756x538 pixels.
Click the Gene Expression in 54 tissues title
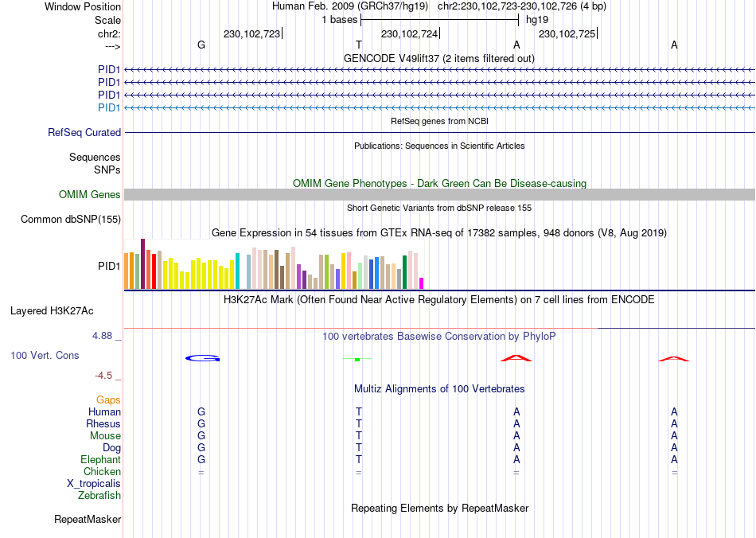coord(439,233)
